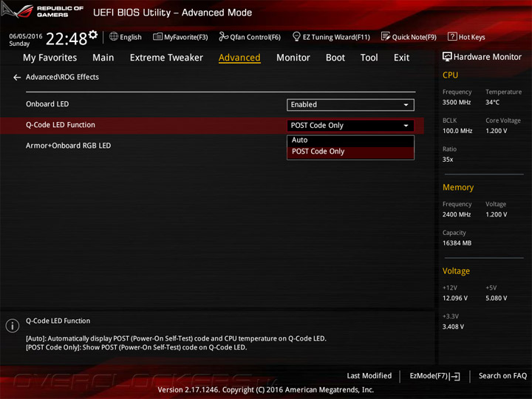532x399 pixels.
Task: Click the Q-Code LED Function help title
Action: coord(58,321)
